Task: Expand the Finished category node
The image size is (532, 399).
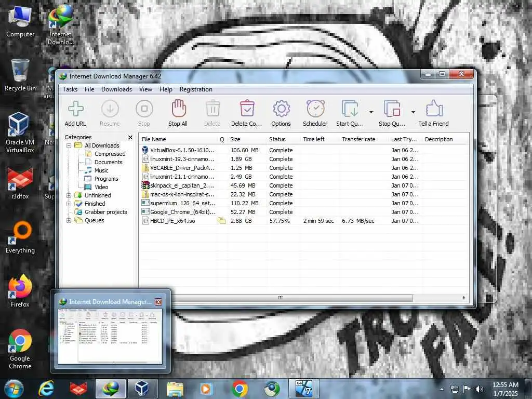Action: pyautogui.click(x=69, y=204)
